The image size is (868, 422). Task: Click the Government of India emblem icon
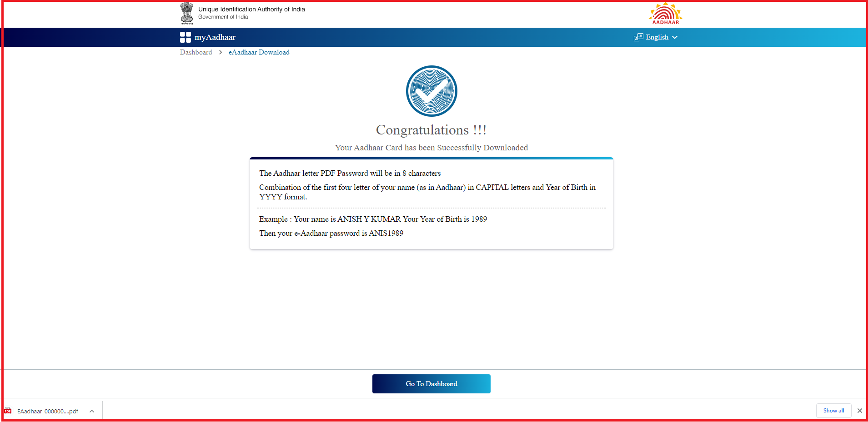[x=186, y=13]
